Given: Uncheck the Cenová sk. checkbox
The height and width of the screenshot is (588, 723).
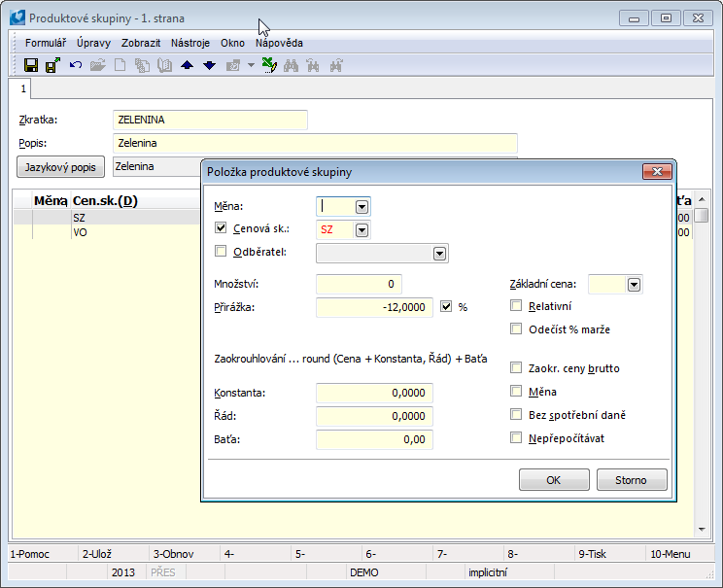Looking at the screenshot, I should point(221,229).
